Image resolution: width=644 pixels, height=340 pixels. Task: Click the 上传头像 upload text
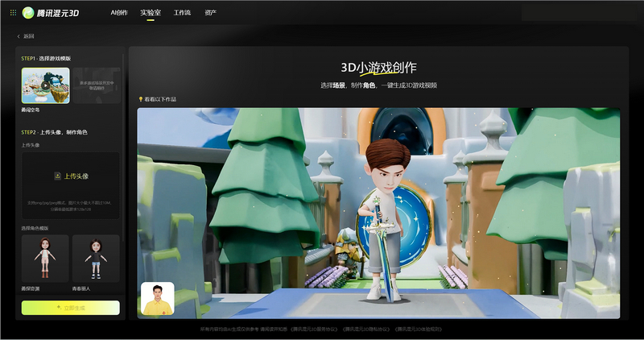[x=76, y=176]
